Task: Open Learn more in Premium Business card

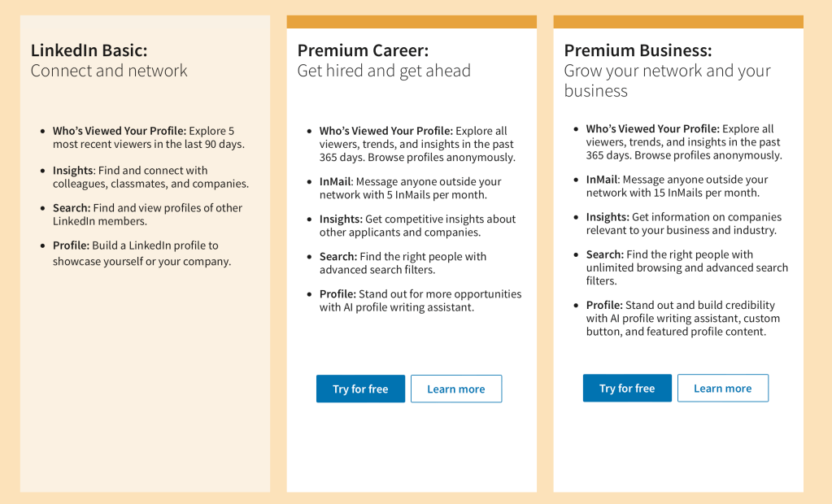Action: pos(722,388)
